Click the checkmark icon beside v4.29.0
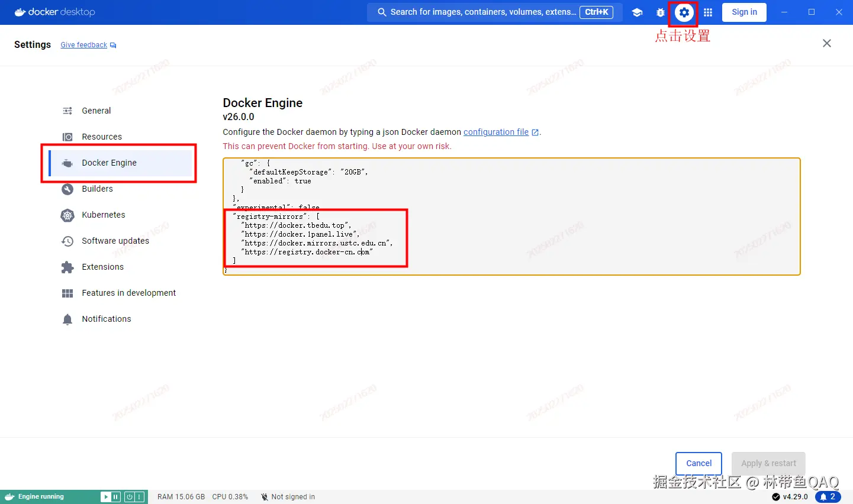The image size is (853, 504). 776,497
